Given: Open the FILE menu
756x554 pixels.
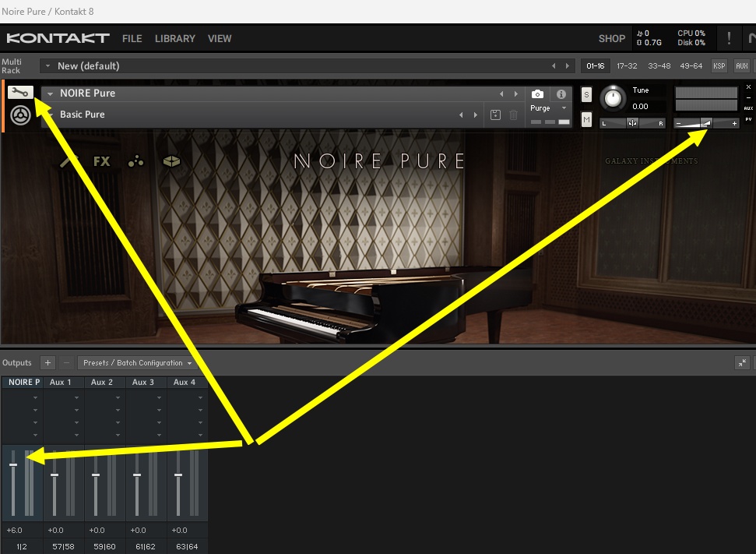Looking at the screenshot, I should pyautogui.click(x=132, y=39).
